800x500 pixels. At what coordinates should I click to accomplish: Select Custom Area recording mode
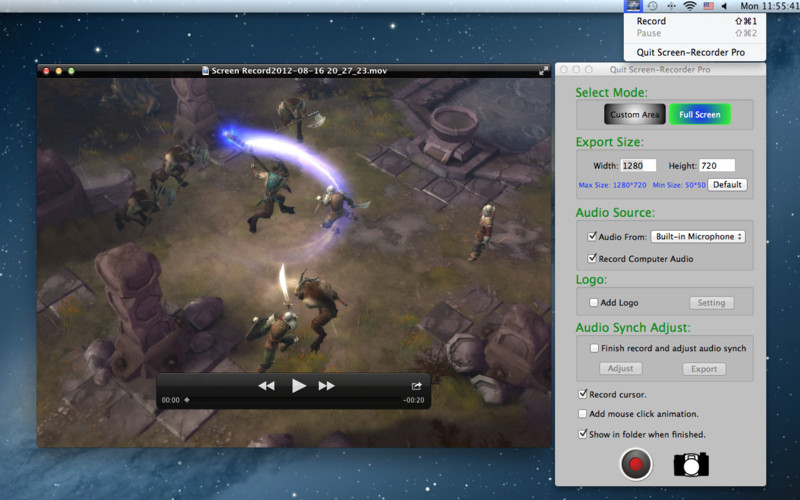coord(635,114)
